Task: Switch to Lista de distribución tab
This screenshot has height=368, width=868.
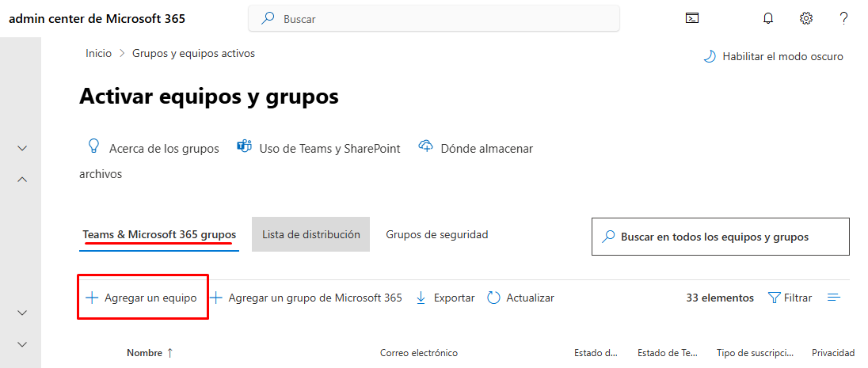Action: (310, 234)
